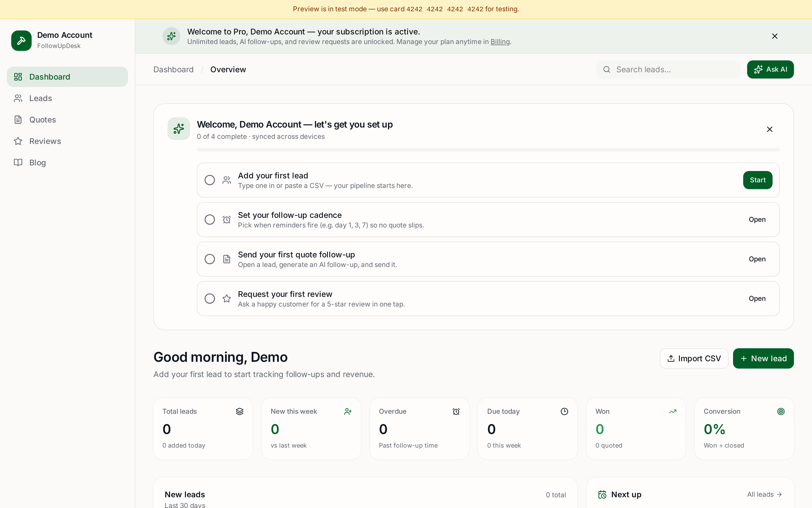Click the 'vs last week' text
Image resolution: width=812 pixels, height=508 pixels.
tap(288, 446)
